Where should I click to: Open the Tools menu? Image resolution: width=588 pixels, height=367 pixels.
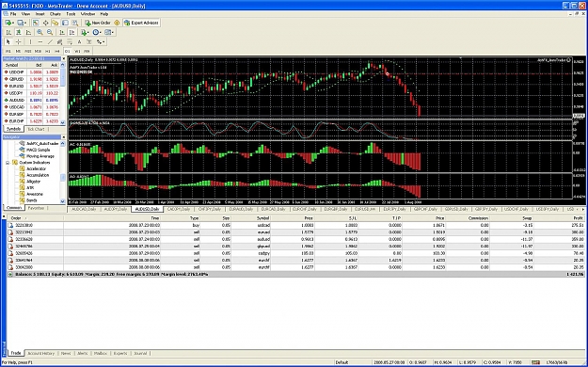coord(71,14)
